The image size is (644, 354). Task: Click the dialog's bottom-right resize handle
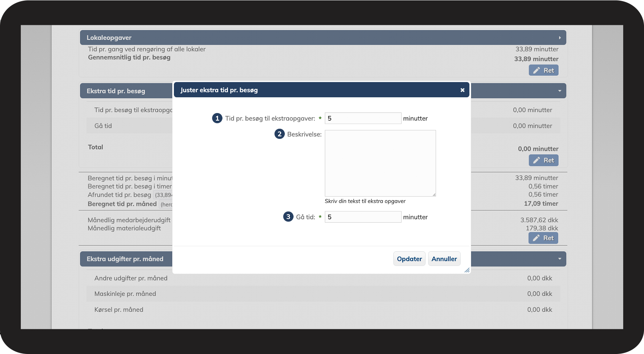click(467, 270)
